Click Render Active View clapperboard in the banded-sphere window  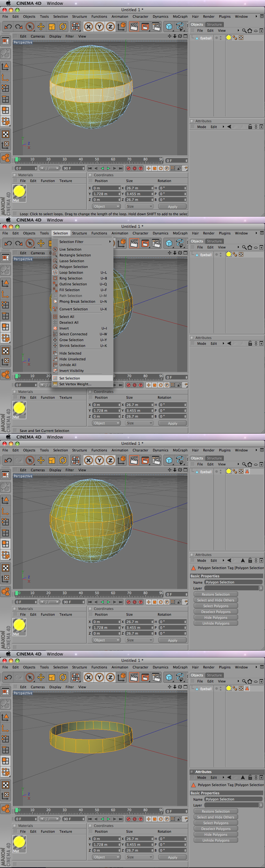click(x=134, y=27)
